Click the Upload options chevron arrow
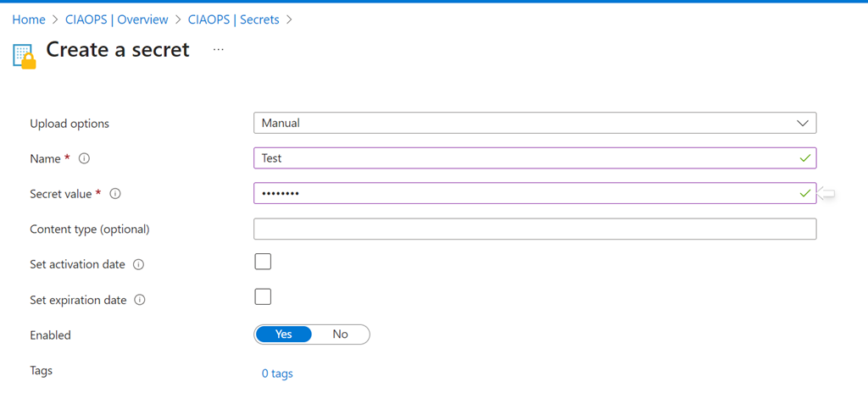 (803, 123)
